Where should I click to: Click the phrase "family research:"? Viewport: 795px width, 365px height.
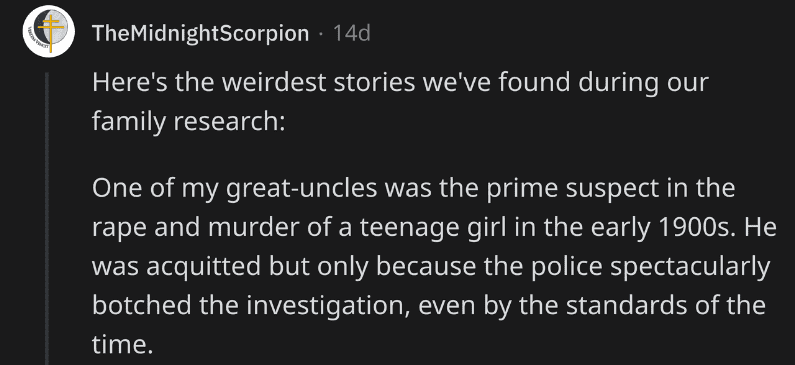pos(189,122)
